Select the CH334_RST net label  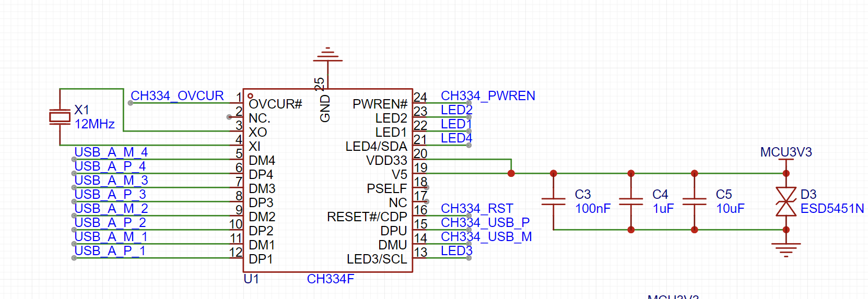477,209
